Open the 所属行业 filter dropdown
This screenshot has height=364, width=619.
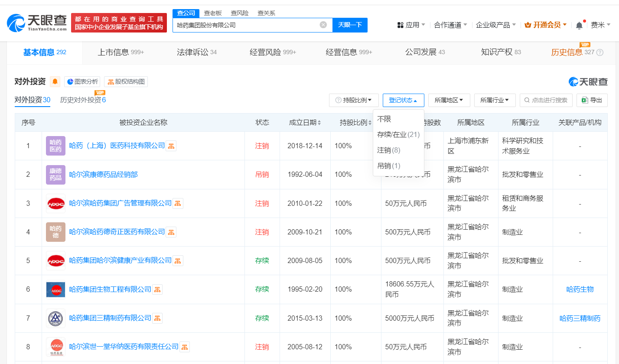495,100
